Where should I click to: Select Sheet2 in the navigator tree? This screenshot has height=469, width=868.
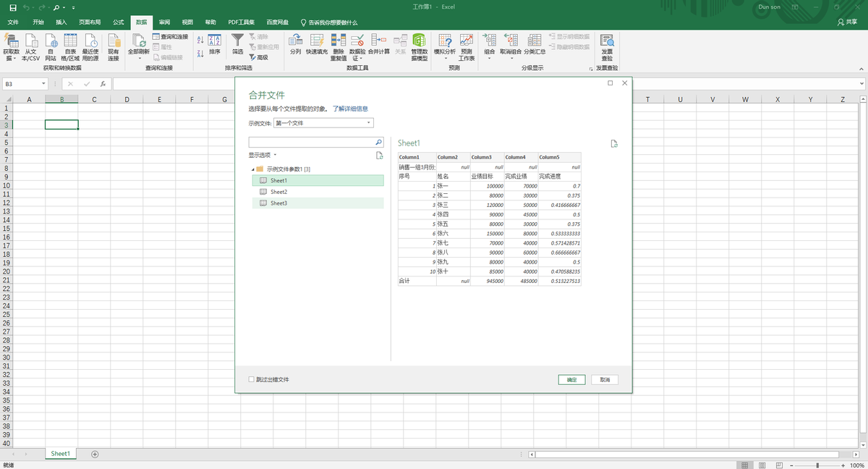click(278, 192)
